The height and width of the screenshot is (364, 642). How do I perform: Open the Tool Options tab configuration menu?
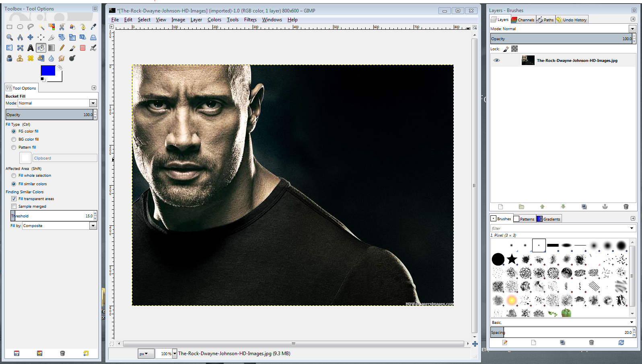(x=94, y=88)
